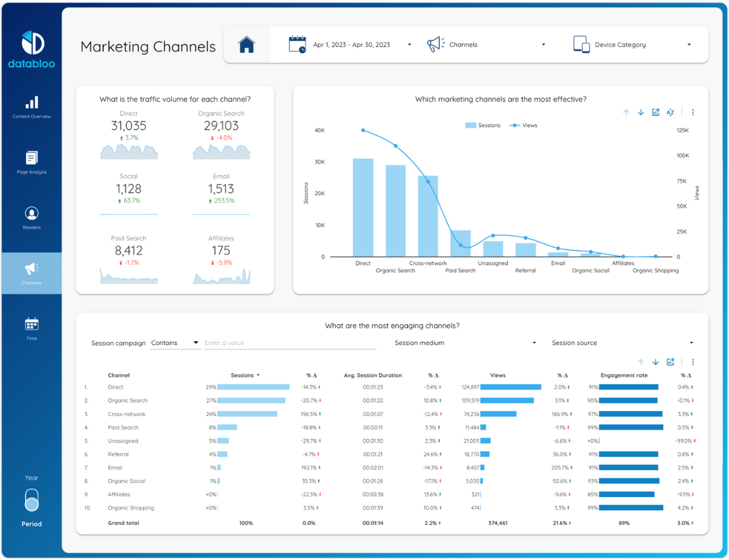Click the Views column header
This screenshot has height=560, width=729.
[x=498, y=375]
